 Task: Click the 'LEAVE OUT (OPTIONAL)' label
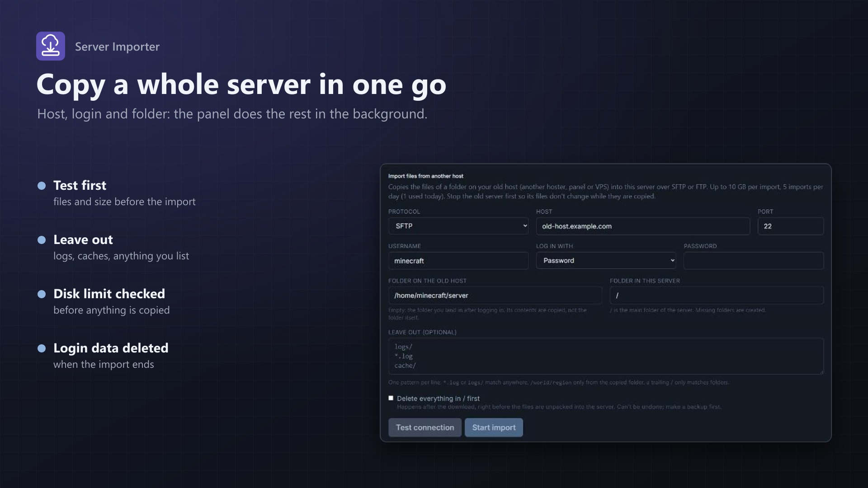[x=422, y=332]
